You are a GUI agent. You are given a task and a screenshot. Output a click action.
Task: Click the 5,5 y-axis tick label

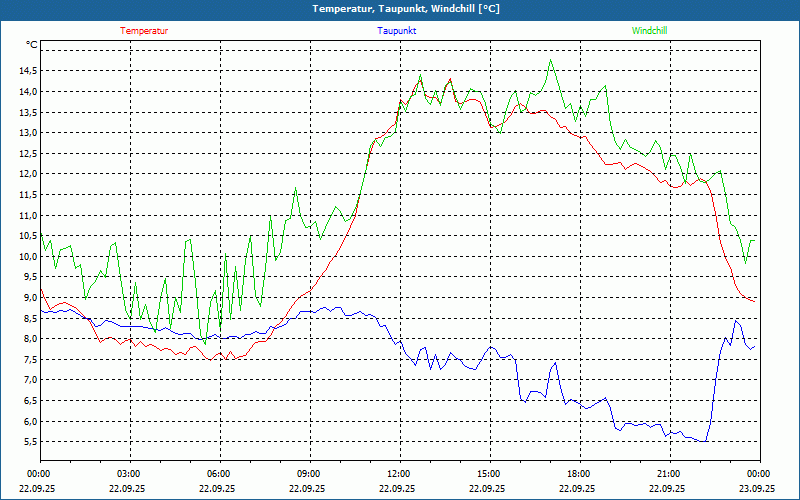(28, 441)
